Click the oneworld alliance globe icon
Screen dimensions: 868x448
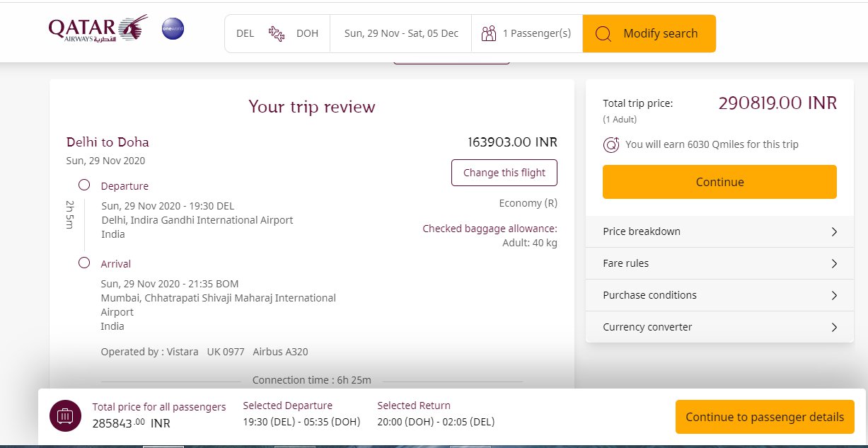173,29
